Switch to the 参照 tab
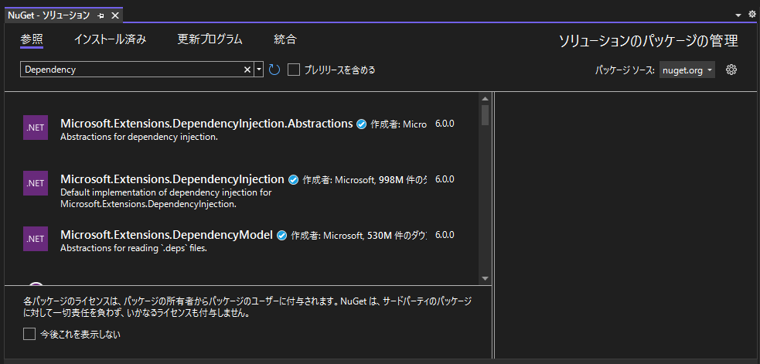760x364 pixels. (32, 39)
